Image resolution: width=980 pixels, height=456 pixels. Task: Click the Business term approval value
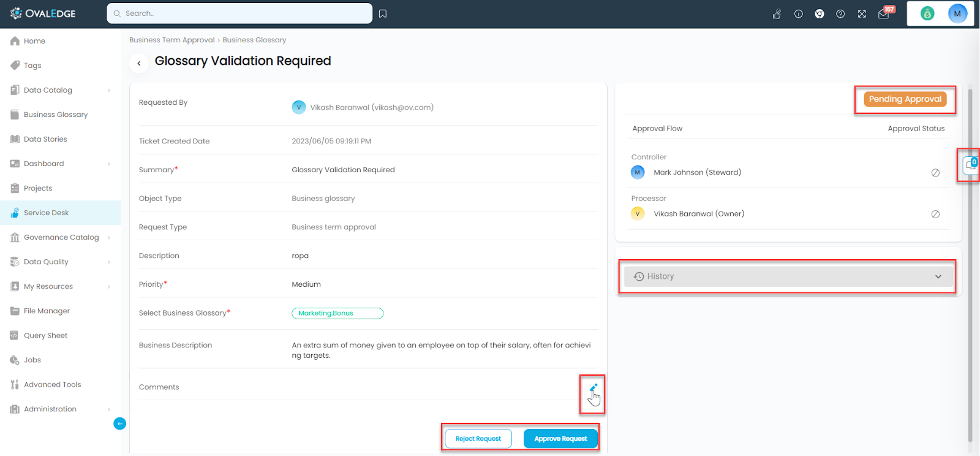[x=334, y=227]
